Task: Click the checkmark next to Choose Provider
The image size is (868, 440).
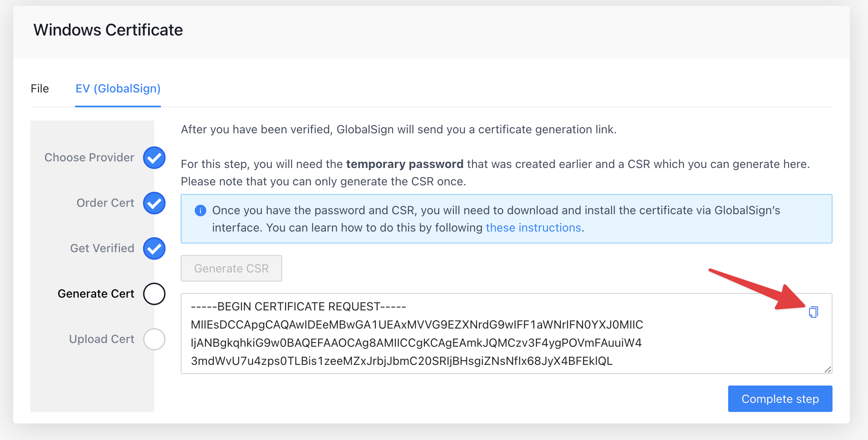Action: (x=154, y=157)
